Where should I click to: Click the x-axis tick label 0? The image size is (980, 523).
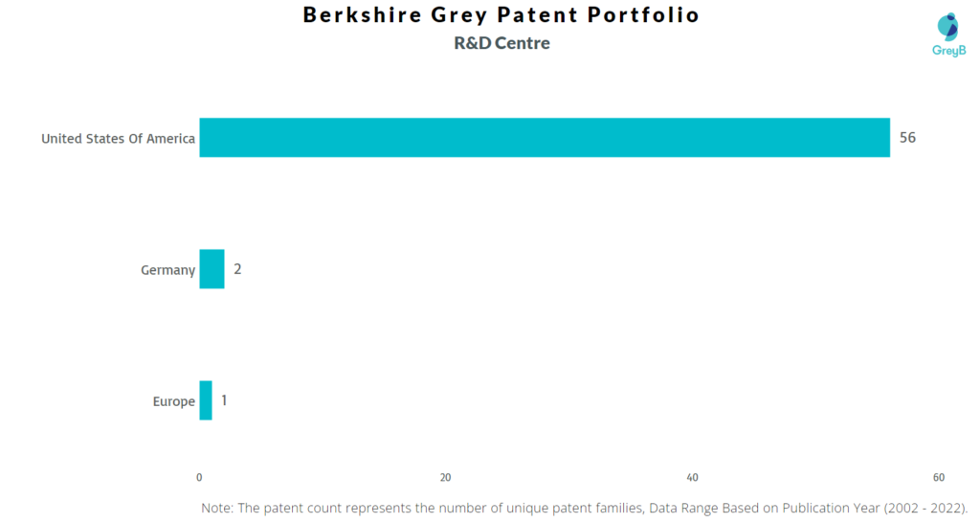click(x=199, y=477)
